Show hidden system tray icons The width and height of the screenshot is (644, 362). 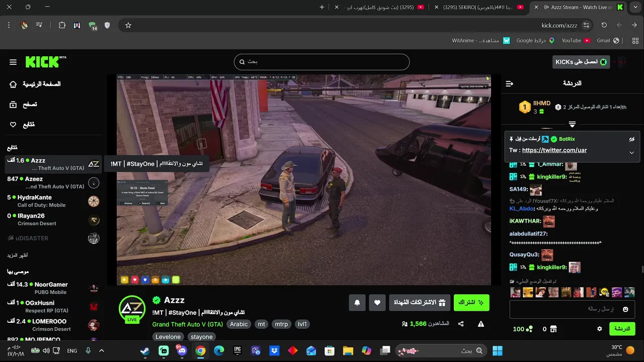[102, 351]
